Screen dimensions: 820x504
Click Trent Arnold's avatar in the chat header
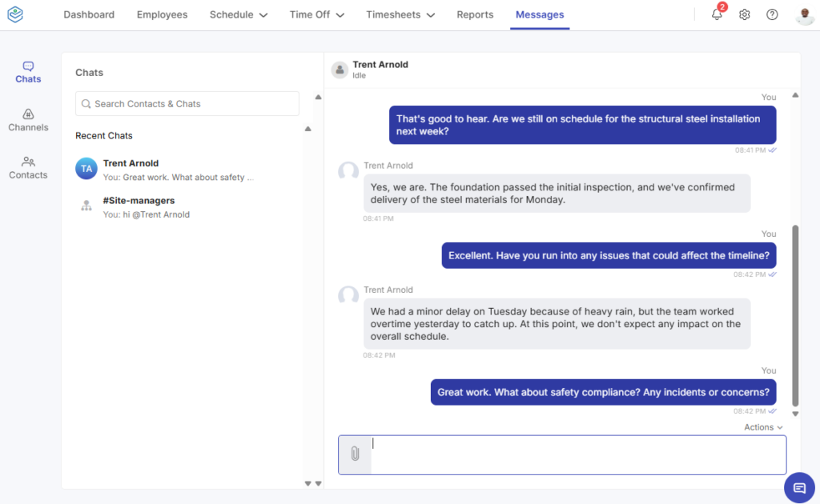(340, 70)
